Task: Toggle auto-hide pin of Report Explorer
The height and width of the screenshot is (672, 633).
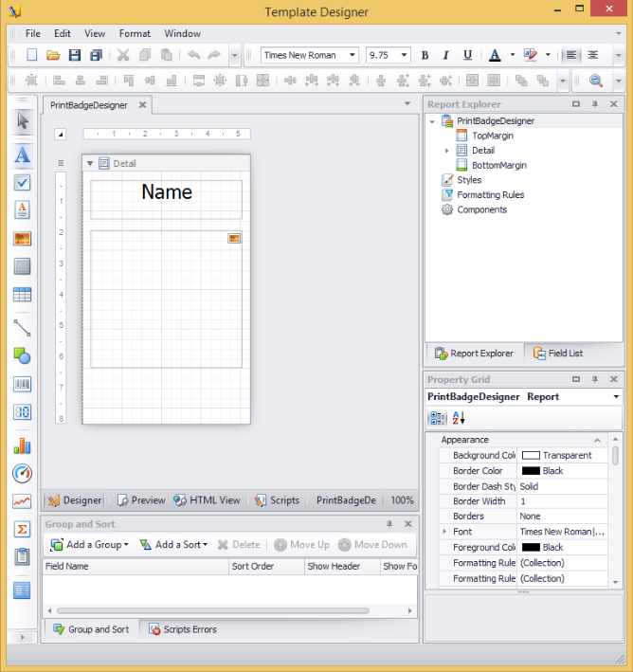Action: coord(595,104)
